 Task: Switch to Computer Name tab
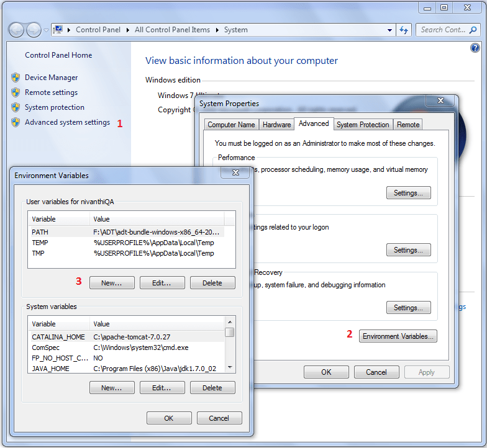[231, 125]
